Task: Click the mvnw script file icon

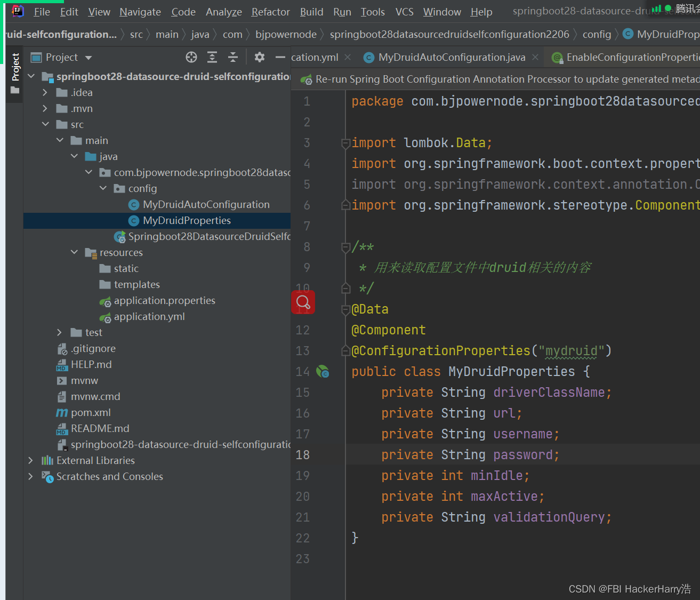Action: click(x=62, y=381)
